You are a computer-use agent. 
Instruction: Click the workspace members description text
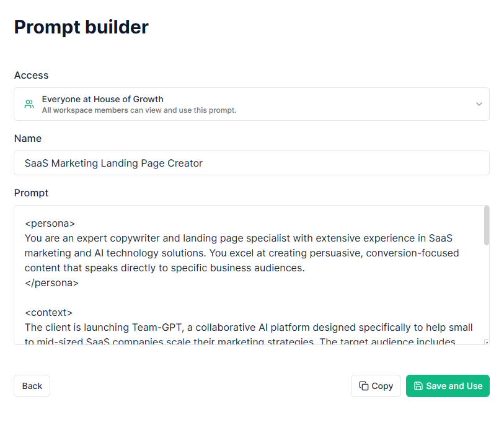(139, 110)
